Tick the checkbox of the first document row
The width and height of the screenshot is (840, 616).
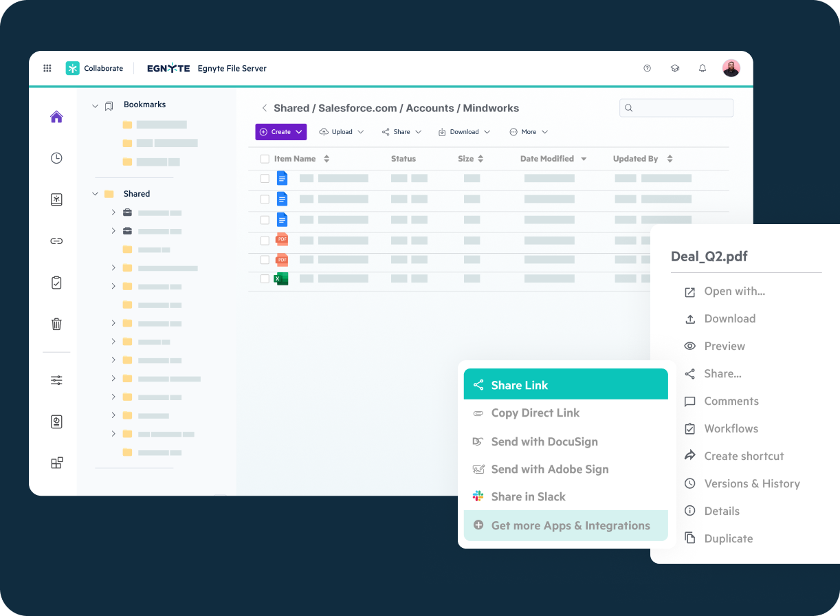pyautogui.click(x=265, y=179)
